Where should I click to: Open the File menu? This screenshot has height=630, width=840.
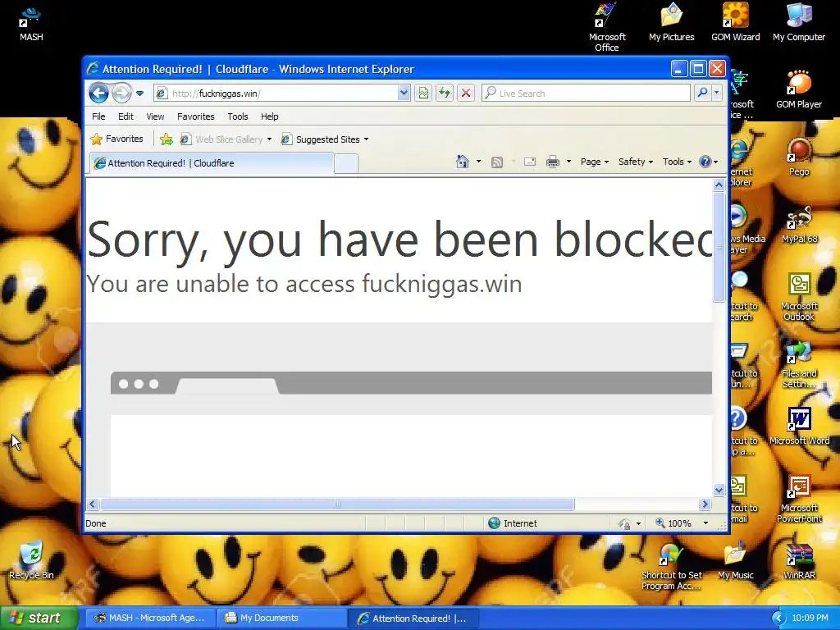[98, 116]
